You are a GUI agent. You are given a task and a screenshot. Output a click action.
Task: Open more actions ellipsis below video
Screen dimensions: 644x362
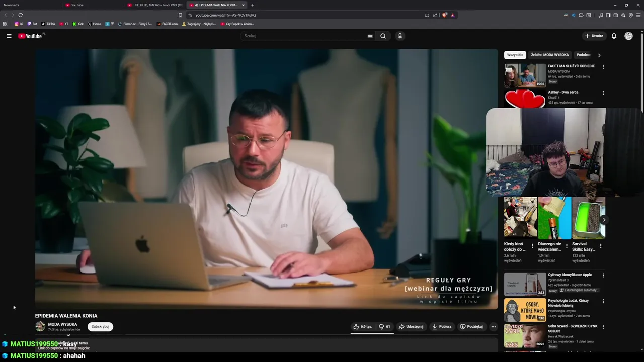coord(493,326)
